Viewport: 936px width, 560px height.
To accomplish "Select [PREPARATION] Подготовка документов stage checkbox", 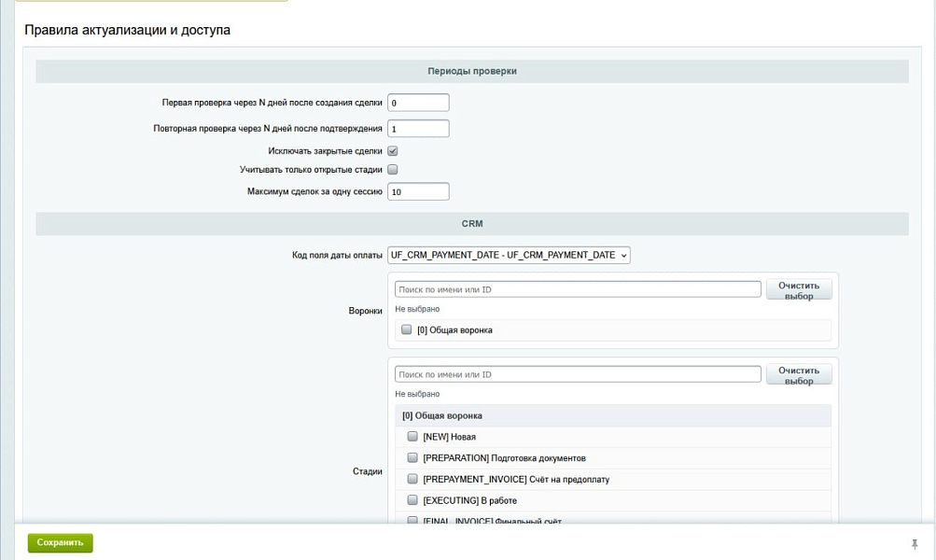I will 412,458.
